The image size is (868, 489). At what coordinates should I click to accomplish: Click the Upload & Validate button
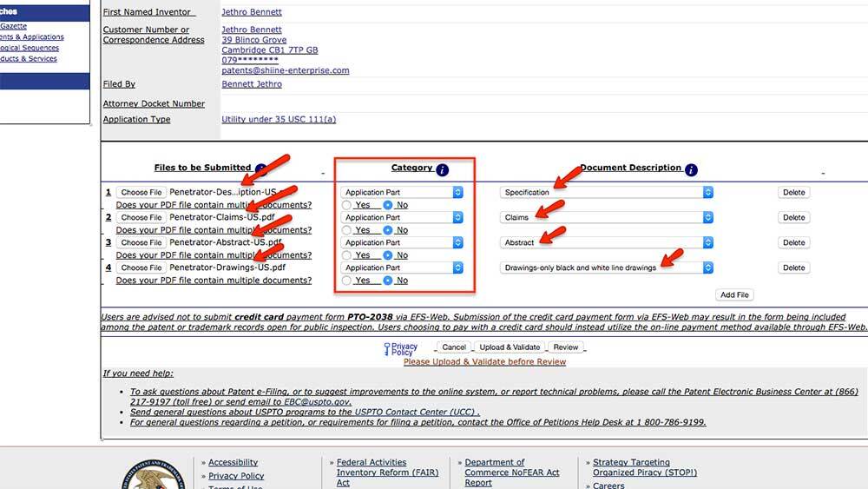tap(510, 347)
